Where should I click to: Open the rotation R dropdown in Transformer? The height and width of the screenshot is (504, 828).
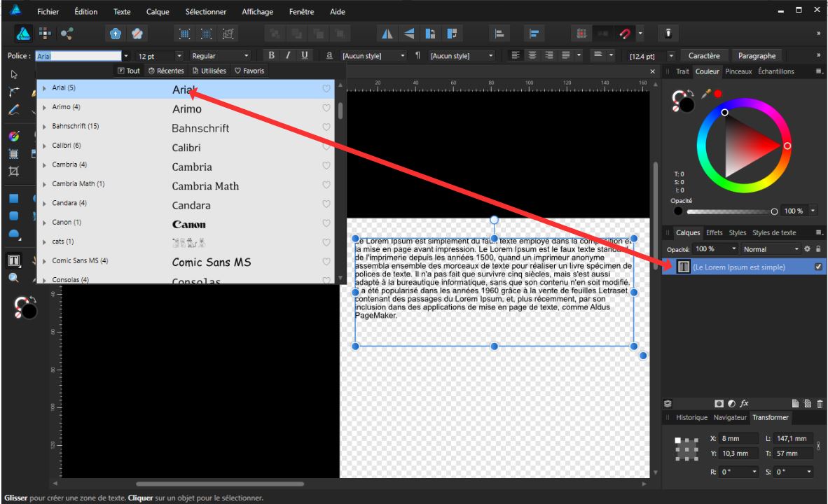[x=754, y=471]
